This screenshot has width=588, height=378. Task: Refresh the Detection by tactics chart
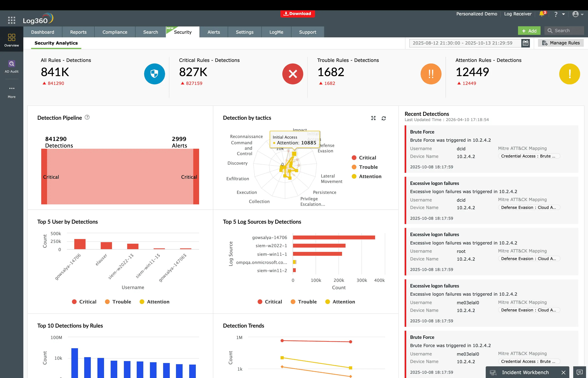384,118
